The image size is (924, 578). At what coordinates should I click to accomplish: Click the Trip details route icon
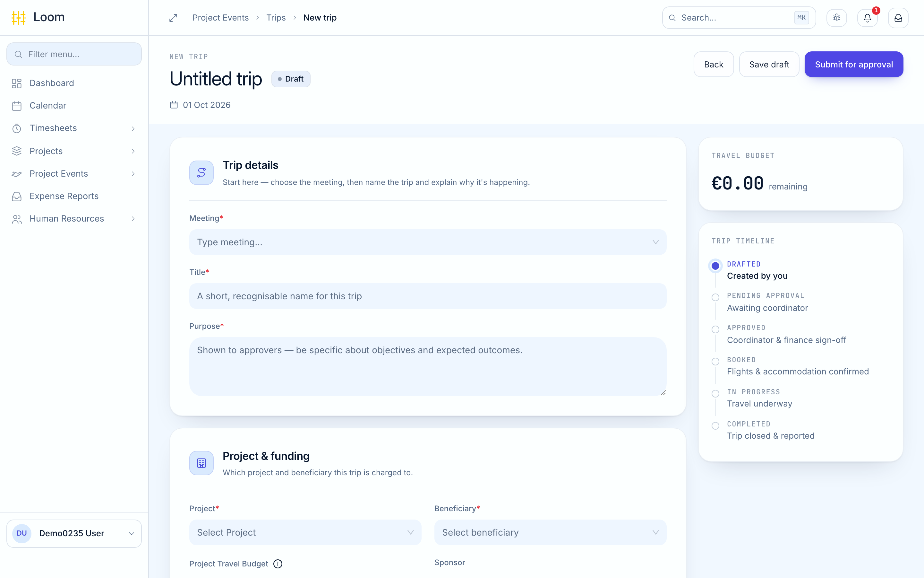201,173
